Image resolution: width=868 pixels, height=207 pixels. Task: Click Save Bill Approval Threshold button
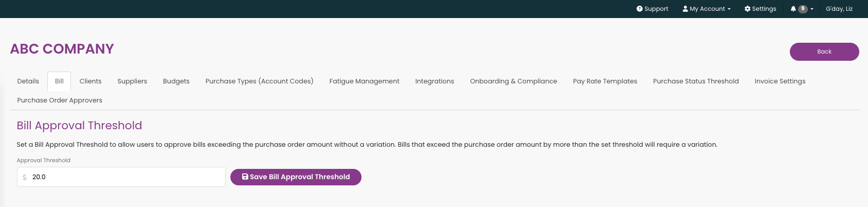pos(296,177)
